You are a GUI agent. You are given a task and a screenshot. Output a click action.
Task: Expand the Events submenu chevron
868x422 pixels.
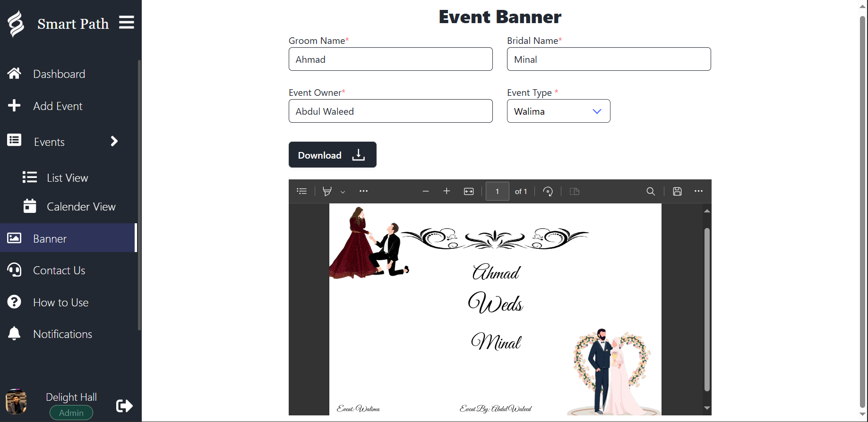(114, 142)
